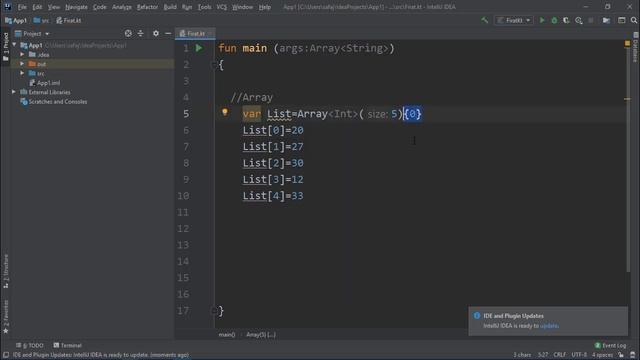The width and height of the screenshot is (640, 360).
Task: Select the First.kt editor tab
Action: (195, 33)
